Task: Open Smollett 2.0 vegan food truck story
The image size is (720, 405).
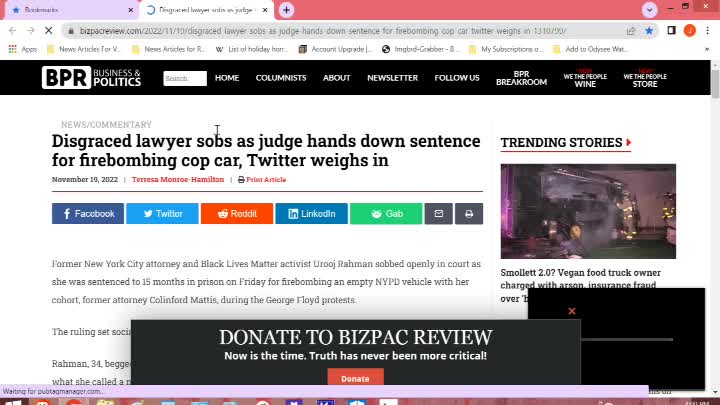Action: pos(580,279)
